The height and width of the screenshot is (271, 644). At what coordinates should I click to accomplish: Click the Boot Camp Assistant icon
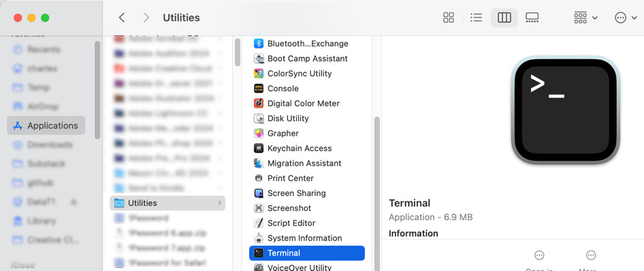pos(258,59)
